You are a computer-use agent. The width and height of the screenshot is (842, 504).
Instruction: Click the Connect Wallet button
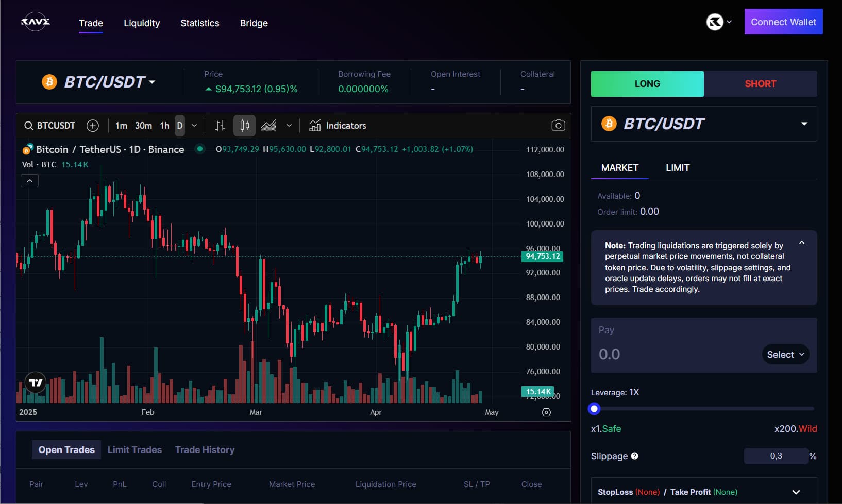pos(783,22)
